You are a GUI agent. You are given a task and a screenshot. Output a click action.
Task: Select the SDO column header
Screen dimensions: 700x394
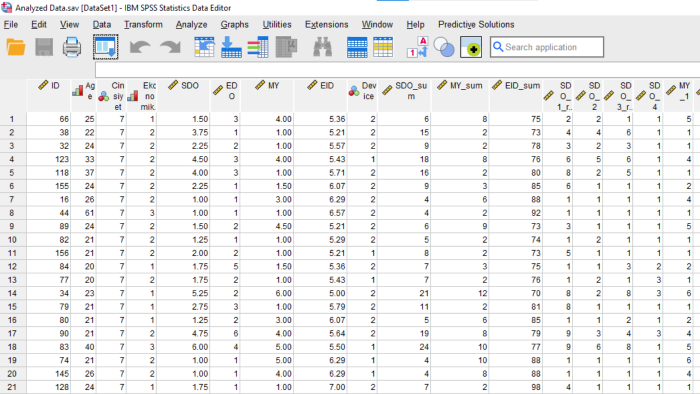183,95
